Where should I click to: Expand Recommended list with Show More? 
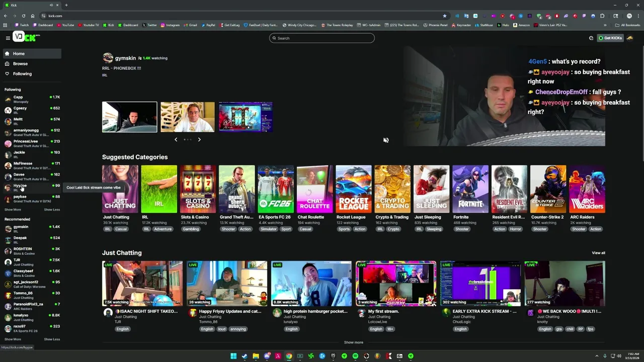tap(13, 339)
